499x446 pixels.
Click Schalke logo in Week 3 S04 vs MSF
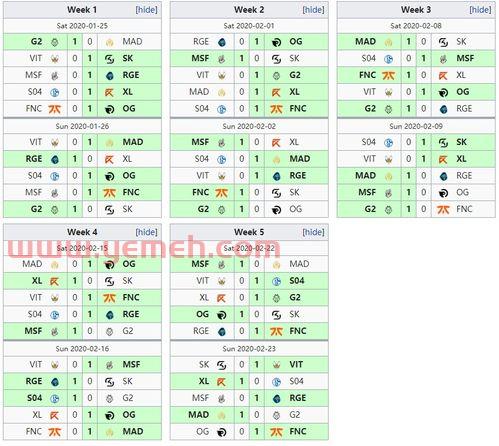388,59
